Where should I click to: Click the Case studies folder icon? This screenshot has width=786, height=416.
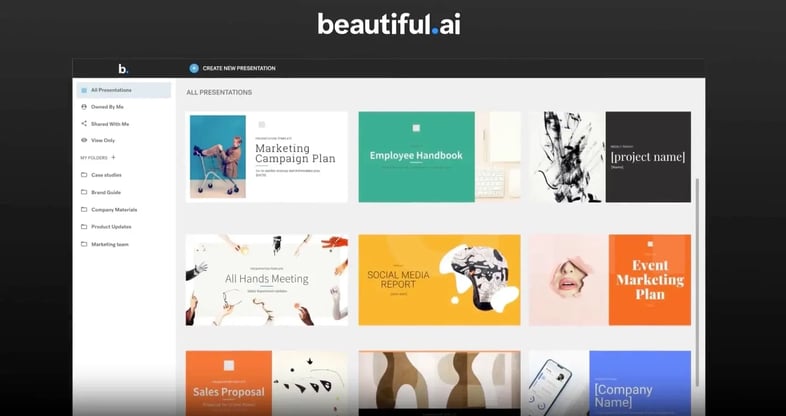[84, 175]
